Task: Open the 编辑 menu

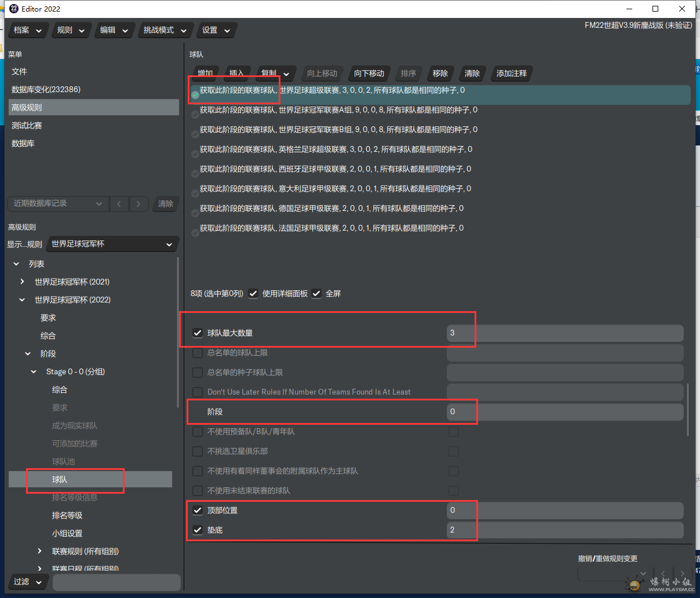Action: [114, 30]
